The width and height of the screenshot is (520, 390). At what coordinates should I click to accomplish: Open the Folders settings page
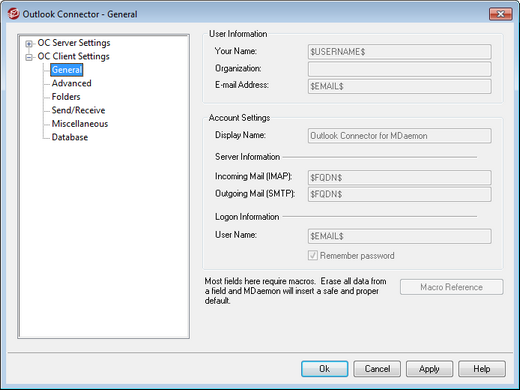[66, 97]
